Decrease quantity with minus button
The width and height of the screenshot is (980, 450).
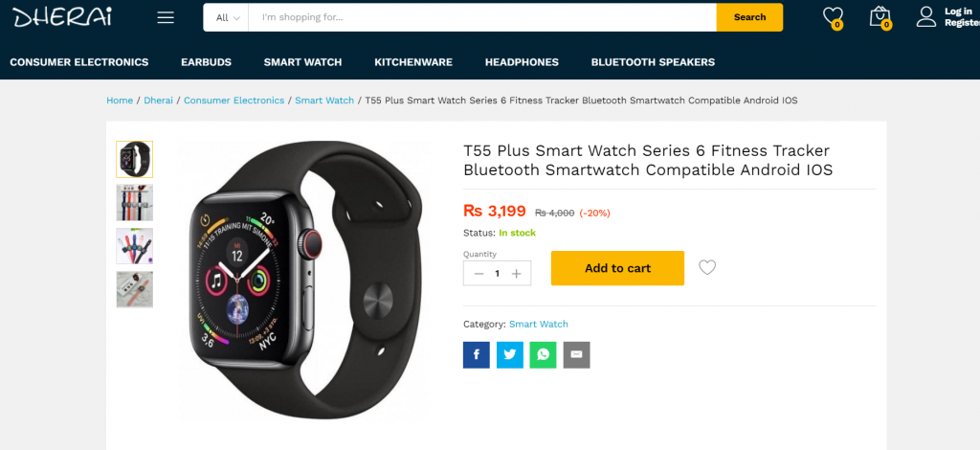(x=479, y=274)
